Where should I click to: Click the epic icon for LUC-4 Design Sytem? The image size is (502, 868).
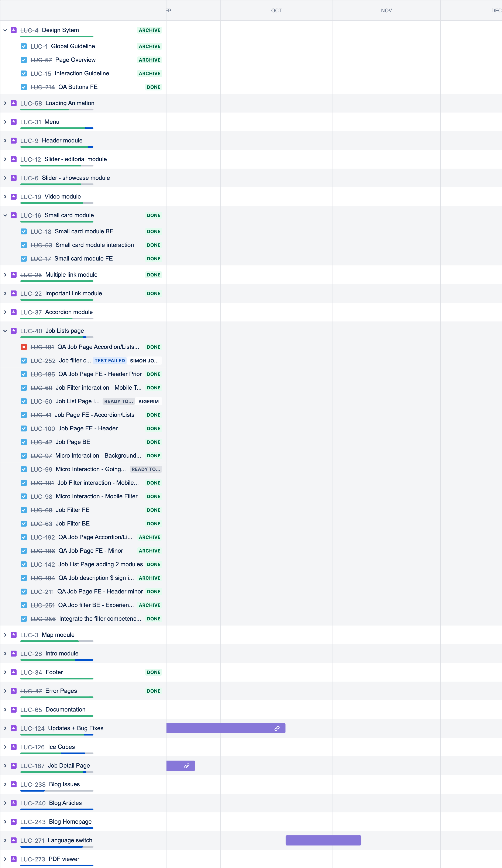14,30
